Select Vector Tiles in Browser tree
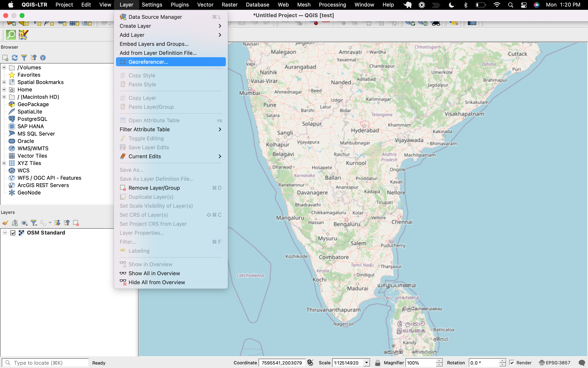 click(x=32, y=156)
